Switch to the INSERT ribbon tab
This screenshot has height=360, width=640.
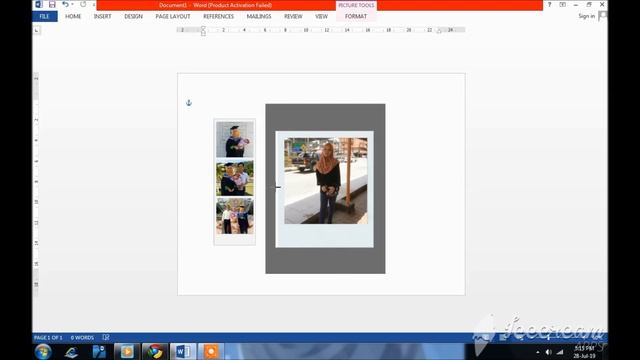click(102, 16)
